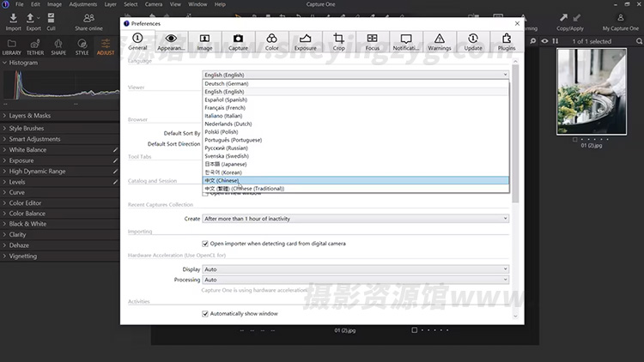Open the Warnings preferences tab
This screenshot has width=644, height=362.
439,42
